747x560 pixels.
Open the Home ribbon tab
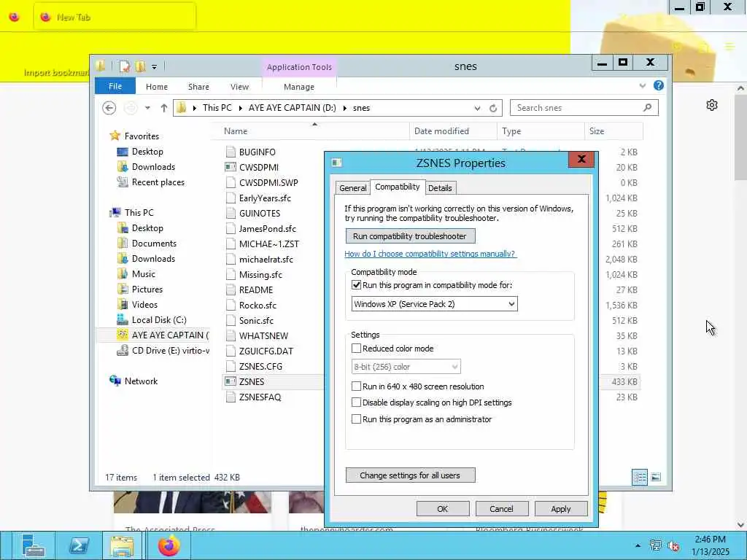coord(157,87)
